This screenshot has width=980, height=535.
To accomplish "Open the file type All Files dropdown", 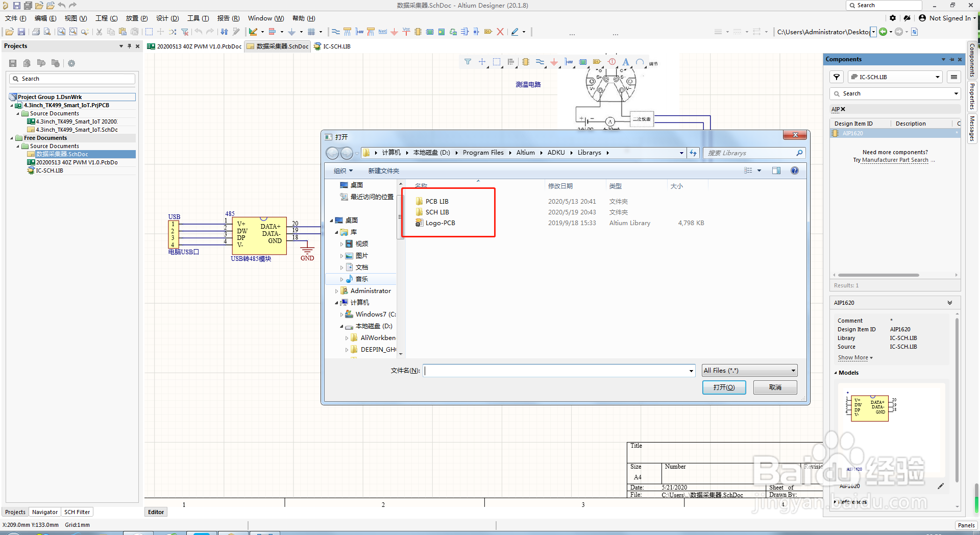I will tap(793, 371).
